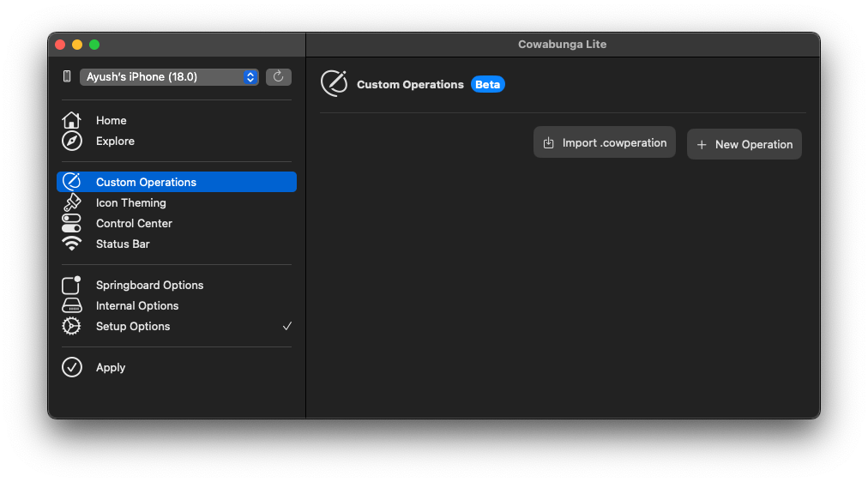This screenshot has height=482, width=868.
Task: Click the iPhone device icon
Action: pos(67,76)
